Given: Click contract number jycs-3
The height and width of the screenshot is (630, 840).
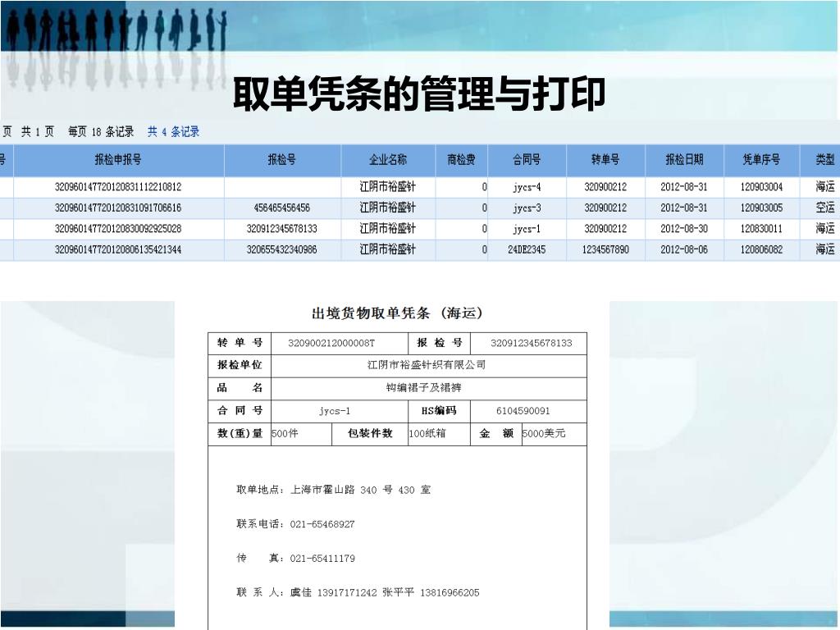Looking at the screenshot, I should pyautogui.click(x=527, y=208).
